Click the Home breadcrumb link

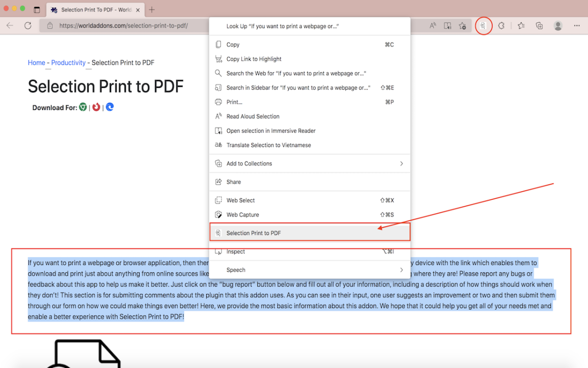(36, 63)
